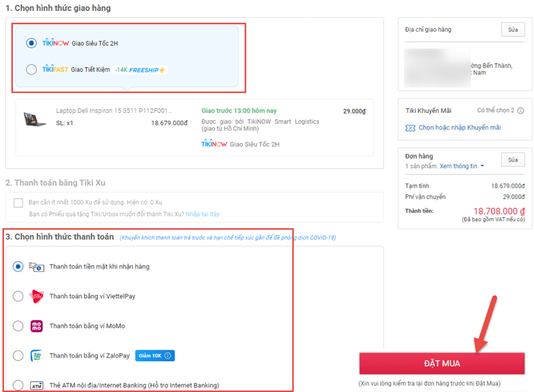Open 'Chọn hoặc nhập Khuyến mãi' link
This screenshot has height=392, width=534.
[x=459, y=127]
